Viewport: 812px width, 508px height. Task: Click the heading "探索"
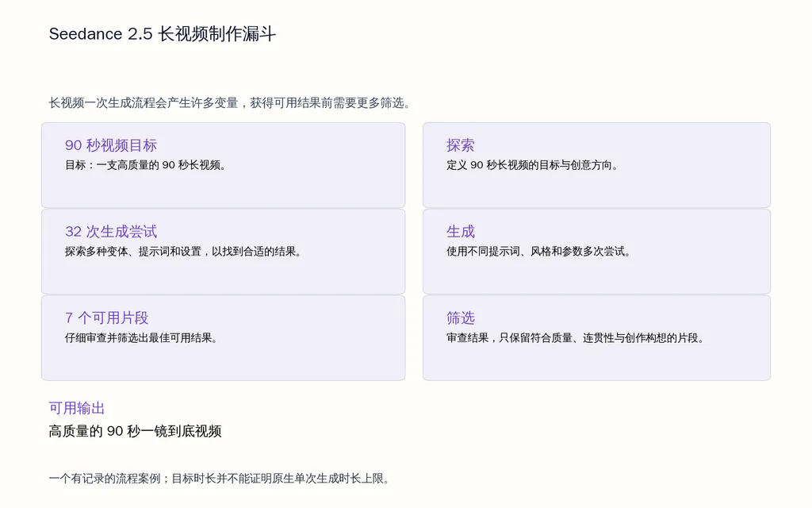click(x=461, y=145)
